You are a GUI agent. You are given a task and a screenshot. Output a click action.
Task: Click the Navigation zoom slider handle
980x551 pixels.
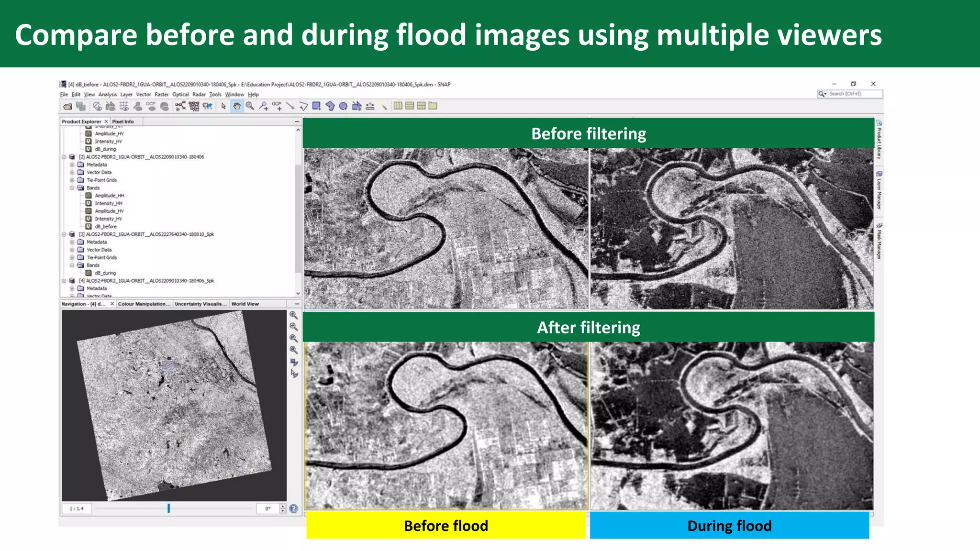pyautogui.click(x=168, y=508)
